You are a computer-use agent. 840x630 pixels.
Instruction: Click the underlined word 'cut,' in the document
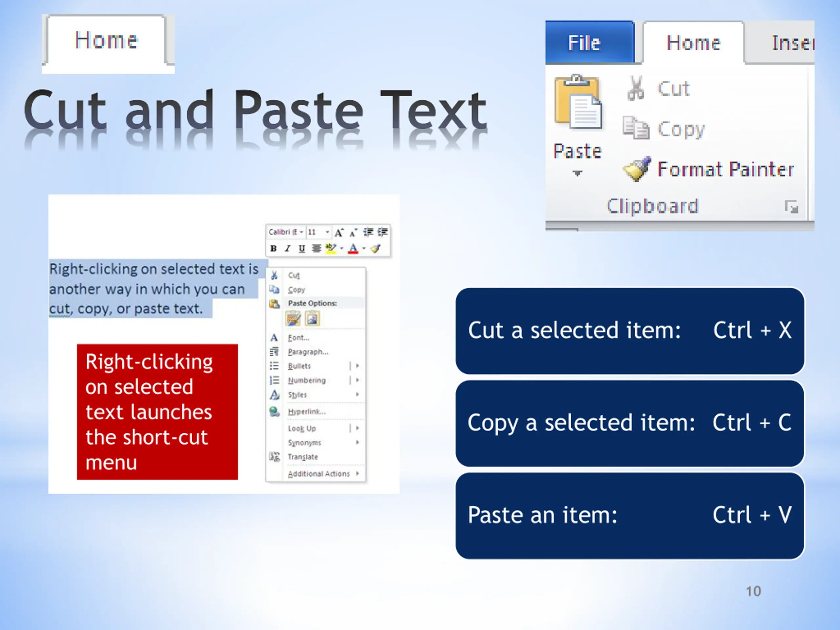61,309
